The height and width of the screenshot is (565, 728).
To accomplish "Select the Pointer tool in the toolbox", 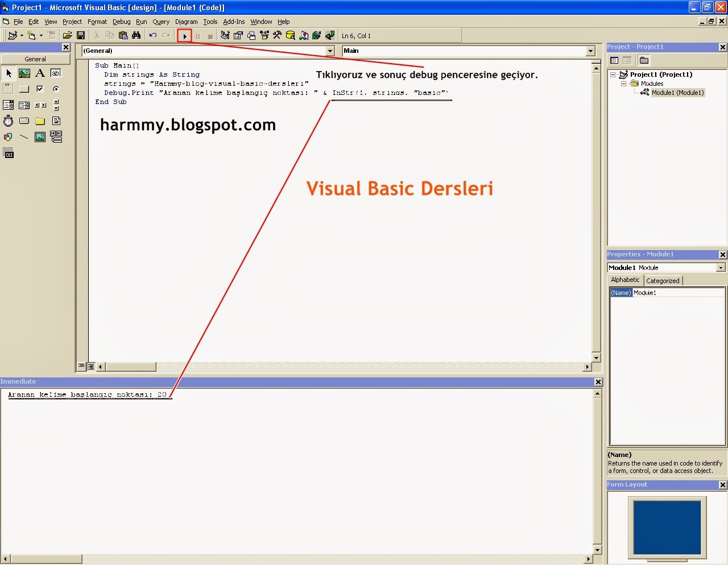I will click(x=8, y=73).
